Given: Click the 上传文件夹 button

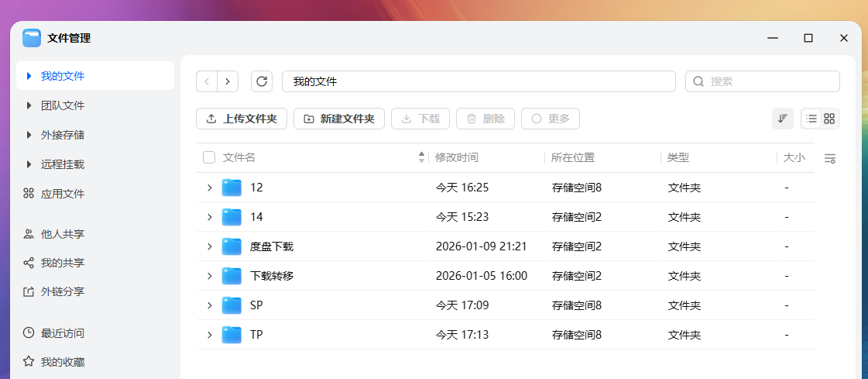Looking at the screenshot, I should tap(242, 119).
